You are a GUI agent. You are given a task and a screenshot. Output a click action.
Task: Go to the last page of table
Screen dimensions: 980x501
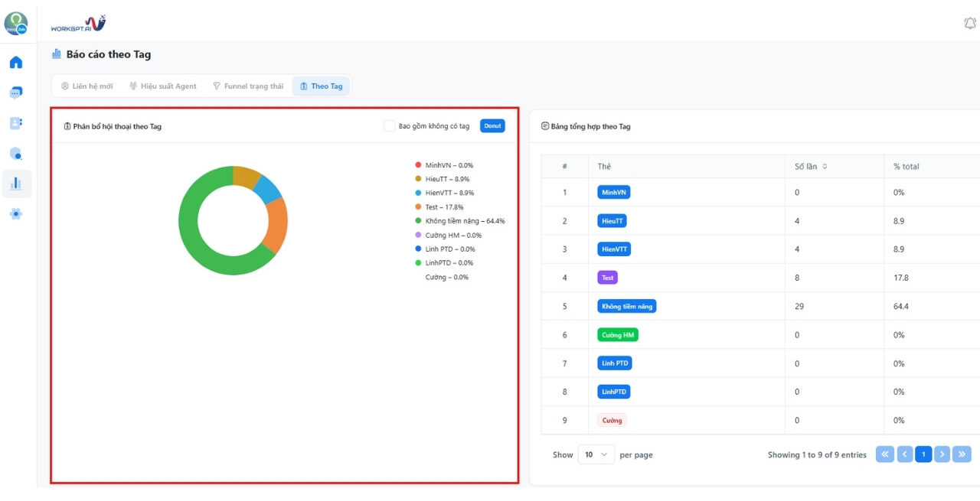[962, 454]
